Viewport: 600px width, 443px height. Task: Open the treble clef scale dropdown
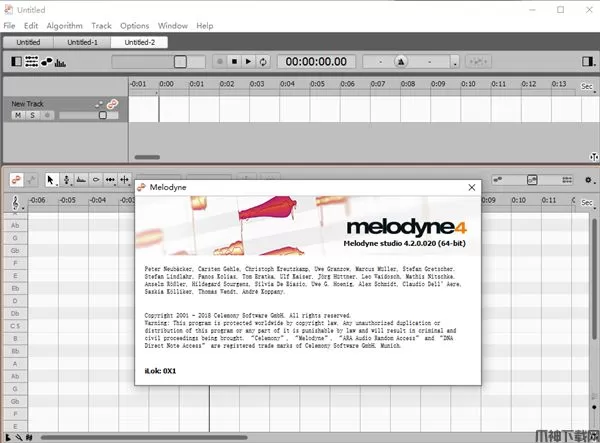[x=16, y=203]
